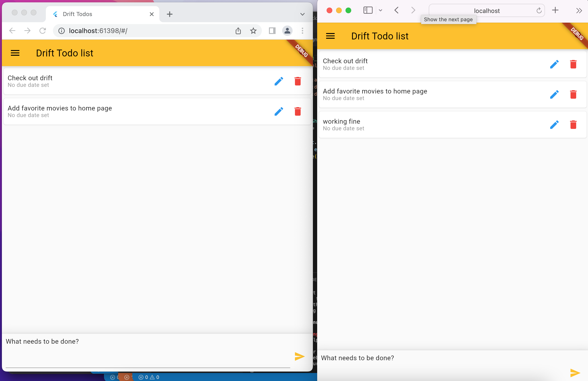Open the navigation drawer in the Chrome window
The width and height of the screenshot is (588, 381).
(15, 53)
